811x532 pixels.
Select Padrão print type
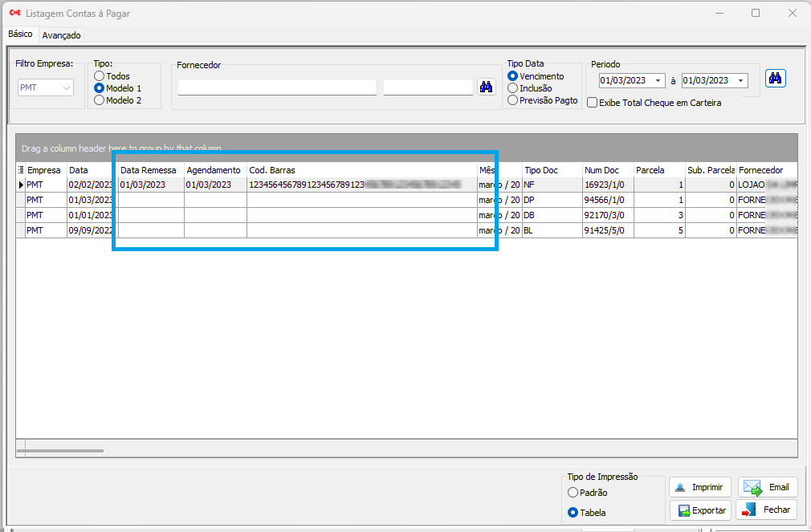pyautogui.click(x=573, y=493)
